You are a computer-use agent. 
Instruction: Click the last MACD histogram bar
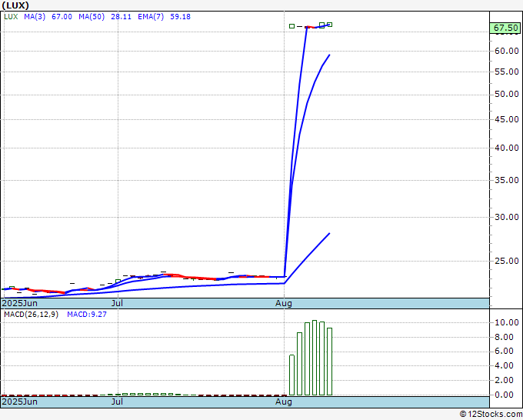(x=329, y=362)
